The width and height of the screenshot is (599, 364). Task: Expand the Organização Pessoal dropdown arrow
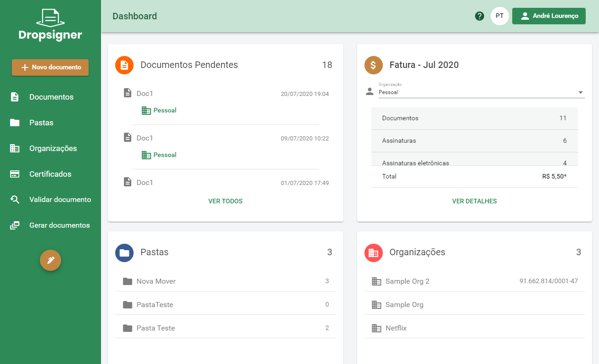coord(581,92)
